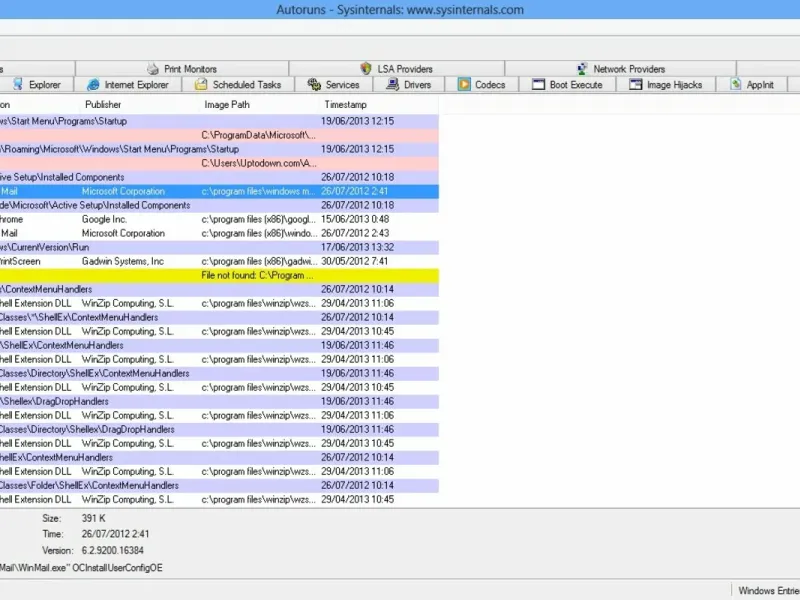Click the Internet Explorer globe icon
The height and width of the screenshot is (600, 800).
tap(93, 84)
